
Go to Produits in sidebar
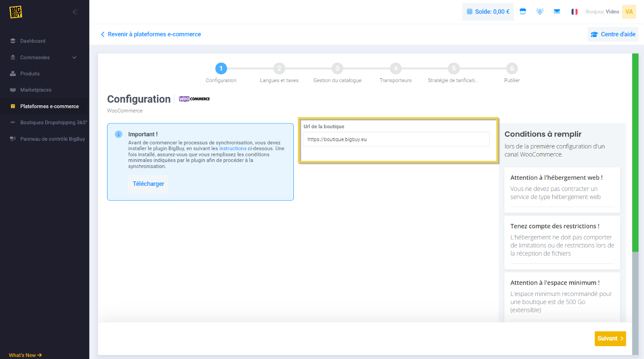[x=30, y=74]
